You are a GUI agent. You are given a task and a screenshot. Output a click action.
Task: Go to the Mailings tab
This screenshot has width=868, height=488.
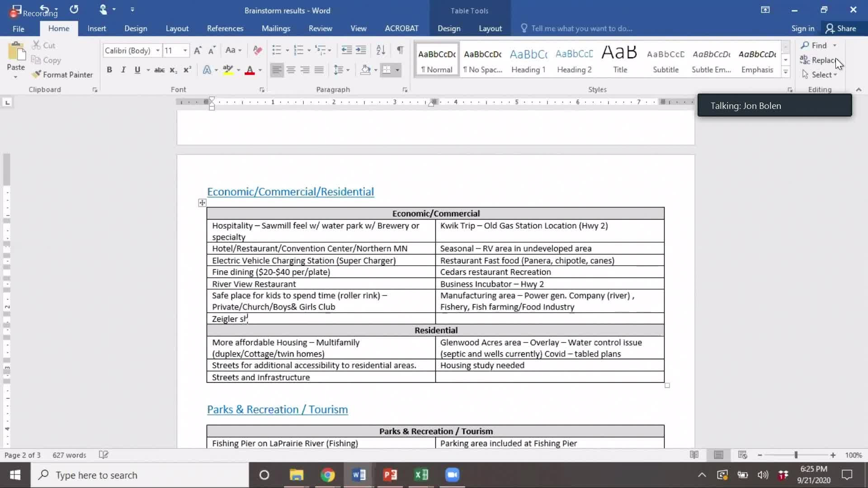[x=276, y=28]
